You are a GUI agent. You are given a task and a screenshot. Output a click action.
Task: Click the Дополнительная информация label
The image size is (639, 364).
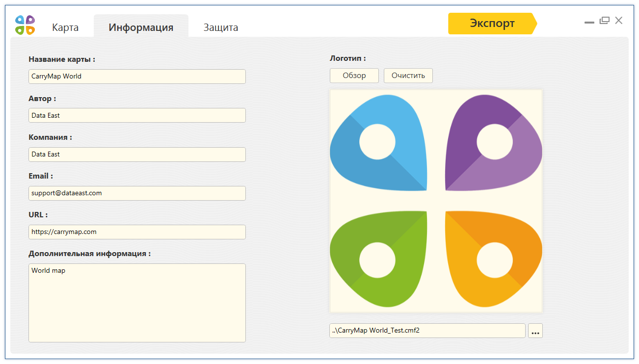[89, 254]
